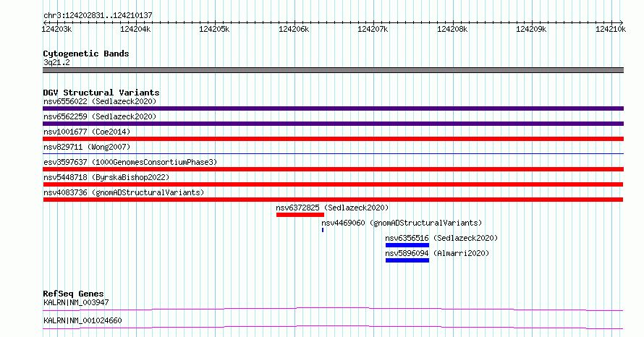Open the nsv1001677 (Coe2014) variant label

tap(87, 132)
